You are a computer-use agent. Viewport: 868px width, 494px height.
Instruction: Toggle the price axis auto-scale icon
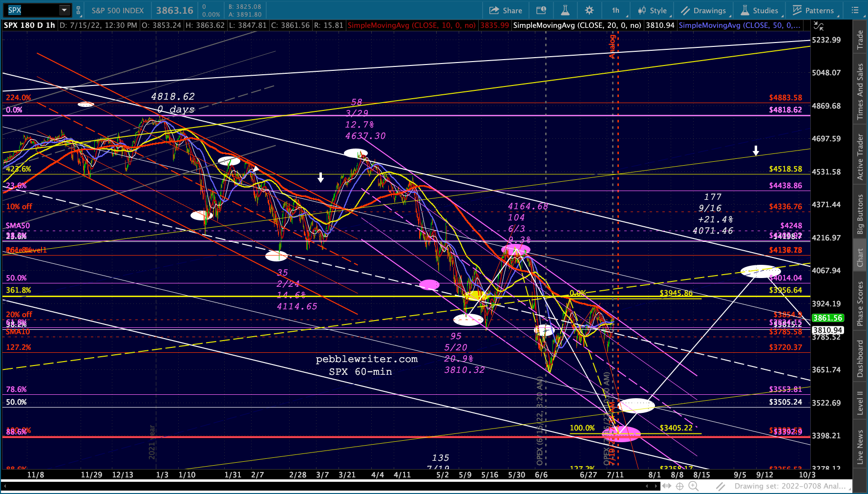(x=819, y=26)
